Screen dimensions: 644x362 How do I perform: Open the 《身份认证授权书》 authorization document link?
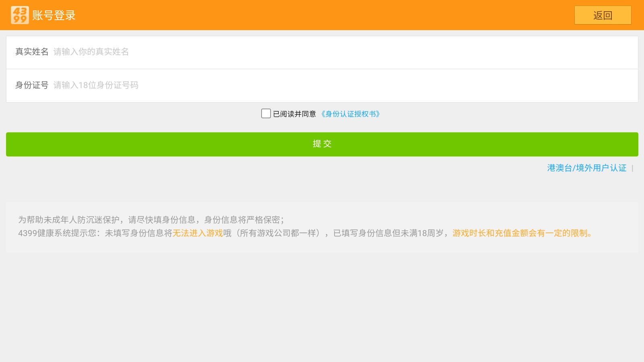click(x=351, y=114)
